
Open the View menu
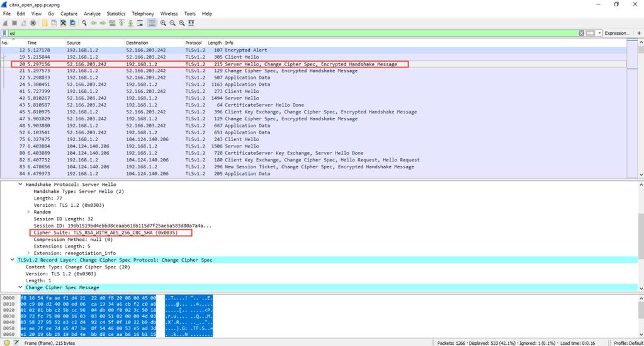36,14
